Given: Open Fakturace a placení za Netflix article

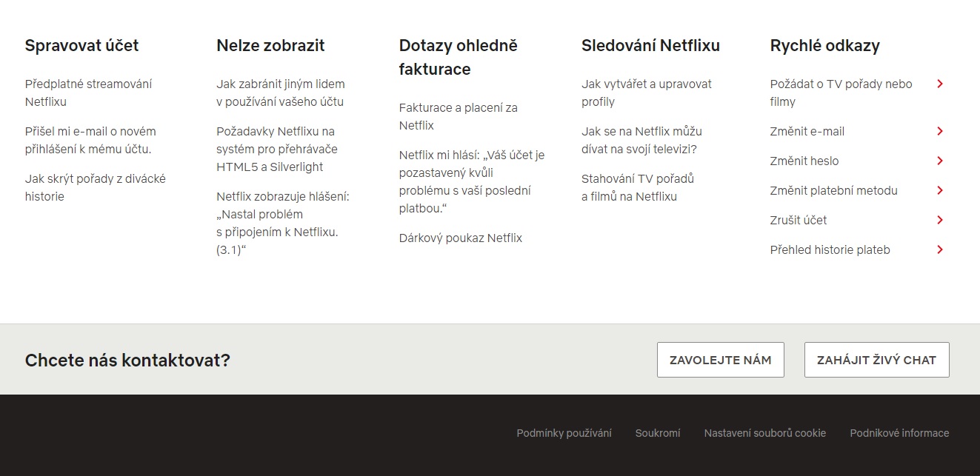Looking at the screenshot, I should [459, 116].
